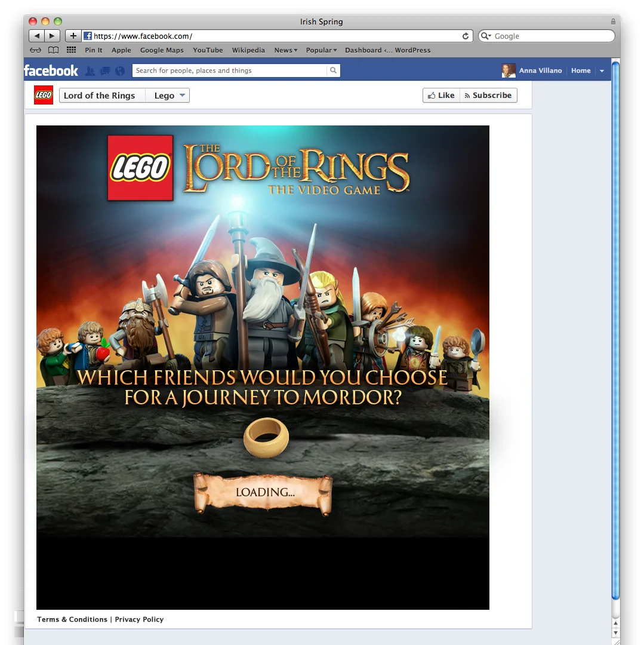644x645 pixels.
Task: Open Reading List glasses icon
Action: tap(35, 50)
